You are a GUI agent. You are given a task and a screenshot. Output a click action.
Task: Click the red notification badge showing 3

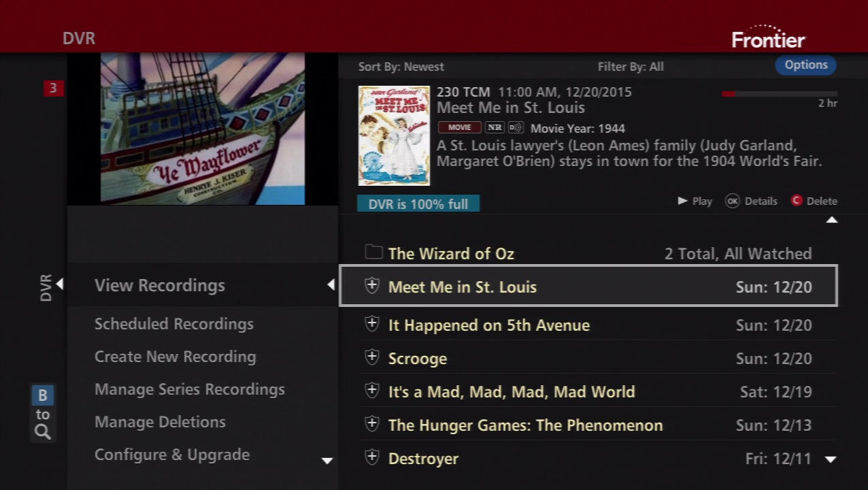click(x=53, y=88)
